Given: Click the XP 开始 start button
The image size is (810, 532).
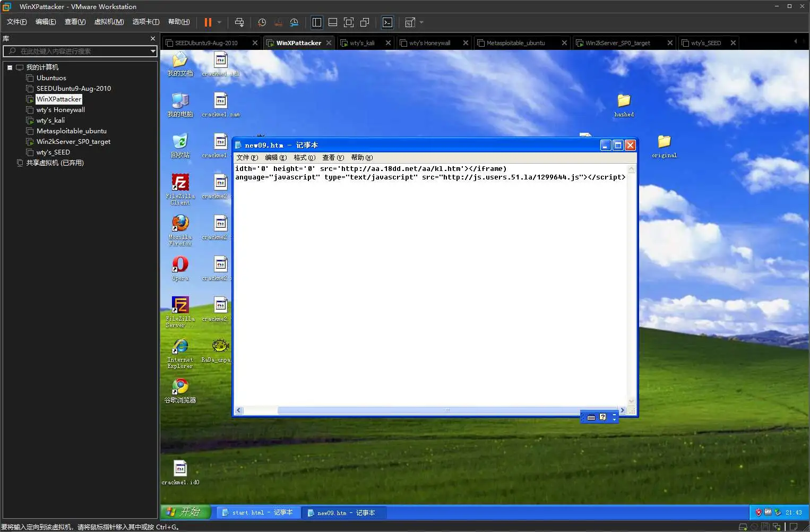Looking at the screenshot, I should [186, 512].
